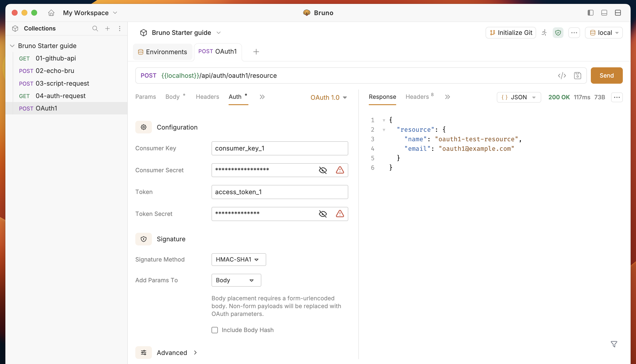Toggle visibility of Consumer Secret value
The image size is (636, 364).
pos(323,170)
